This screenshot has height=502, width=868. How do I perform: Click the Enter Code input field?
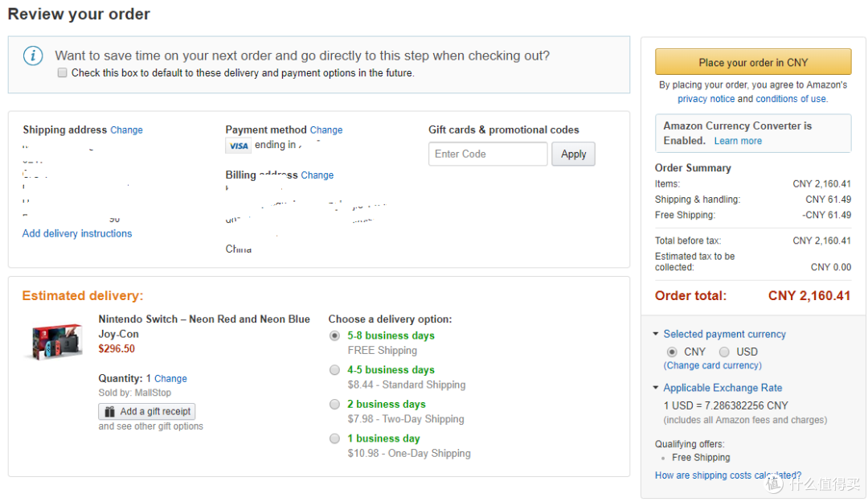point(488,154)
